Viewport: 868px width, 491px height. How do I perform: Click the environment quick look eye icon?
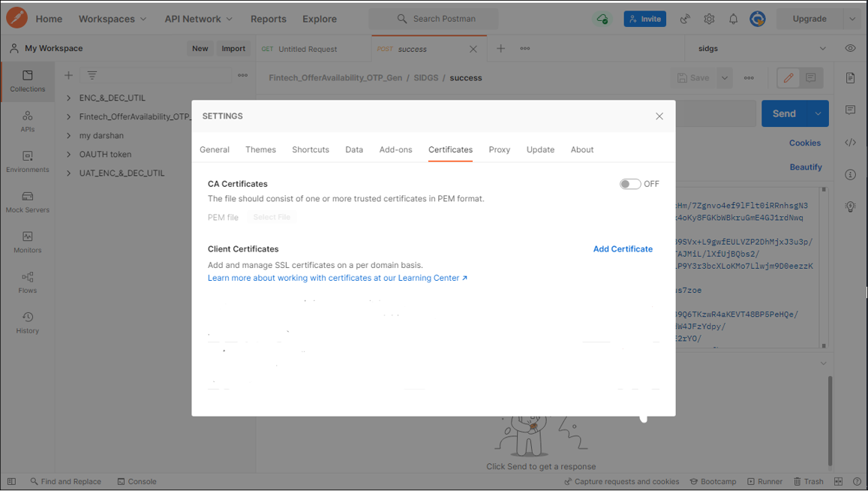(x=850, y=48)
